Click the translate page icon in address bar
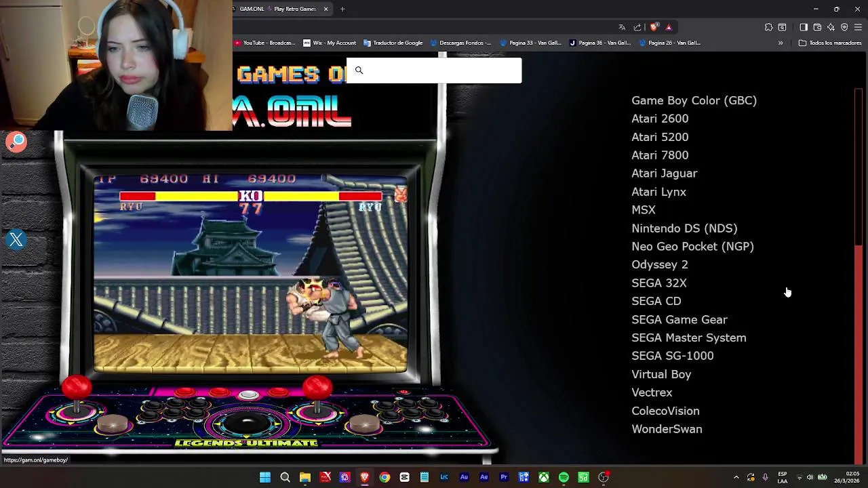 pos(622,27)
